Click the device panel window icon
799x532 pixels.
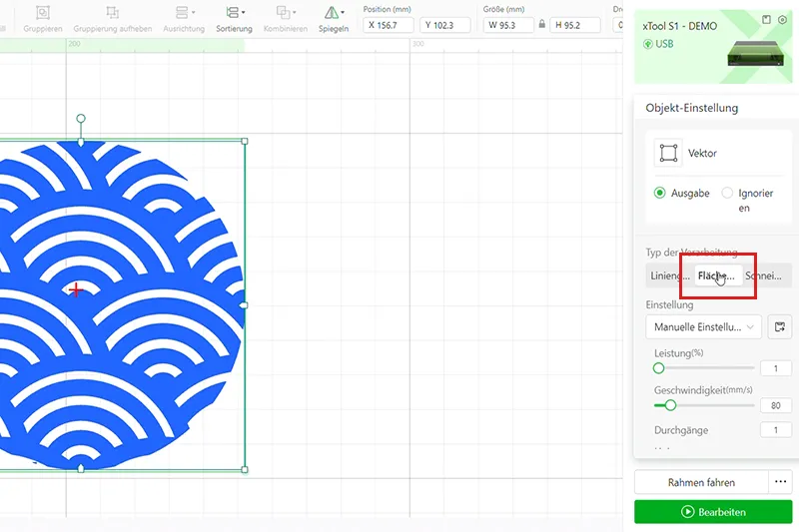tap(766, 19)
